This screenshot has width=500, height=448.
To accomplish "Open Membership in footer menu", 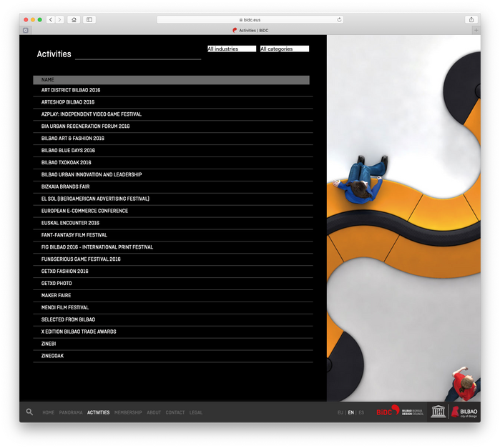I will point(128,412).
